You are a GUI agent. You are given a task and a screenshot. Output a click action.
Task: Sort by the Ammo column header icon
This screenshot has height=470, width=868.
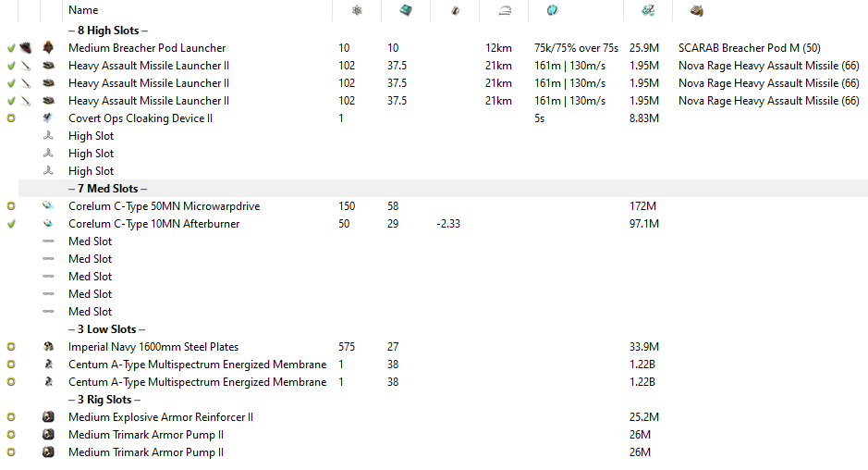click(x=696, y=10)
